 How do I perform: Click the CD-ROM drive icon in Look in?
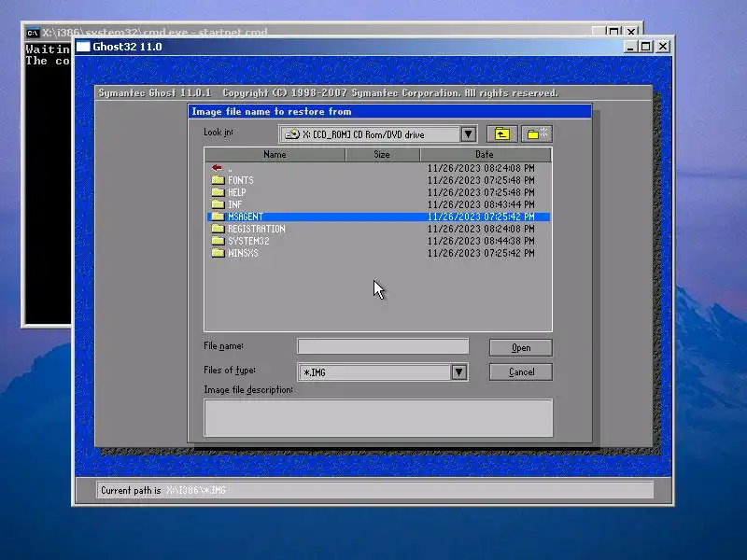coord(292,134)
